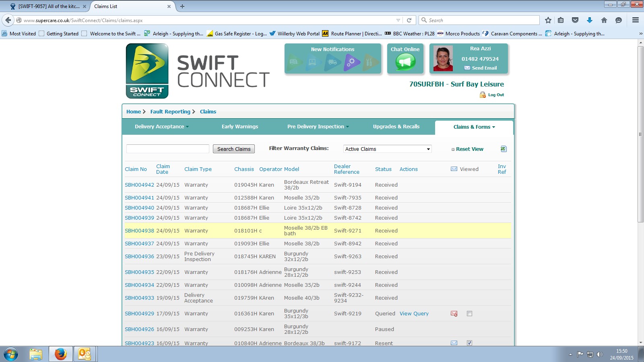Export claims via the Excel icon
644x362 pixels.
503,149
